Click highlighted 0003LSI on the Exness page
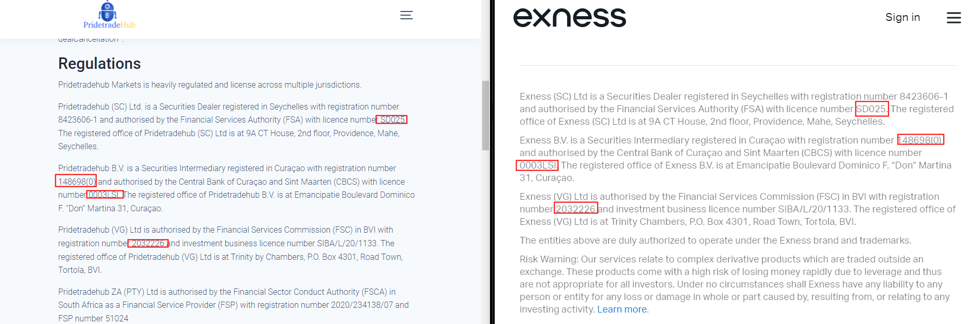980x324 pixels. coord(537,165)
